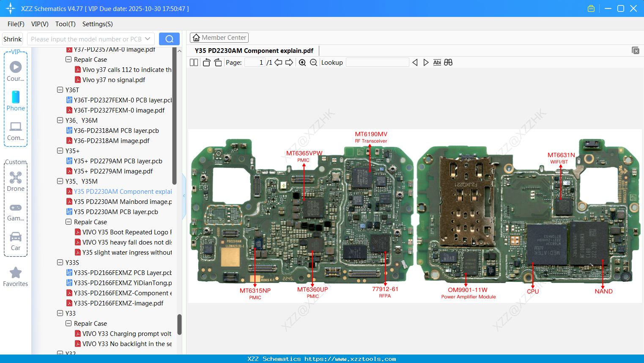Collapse the Y33S section
This screenshot has height=363, width=644.
[60, 262]
